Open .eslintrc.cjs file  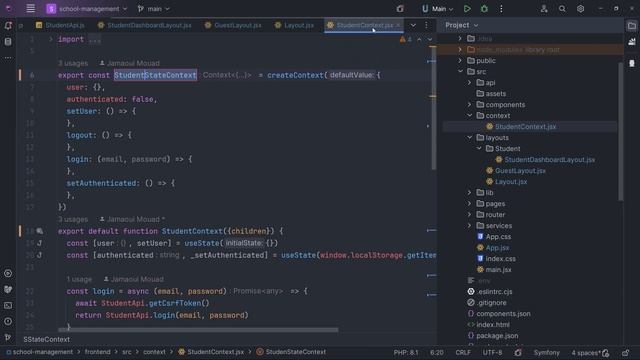[x=494, y=292]
